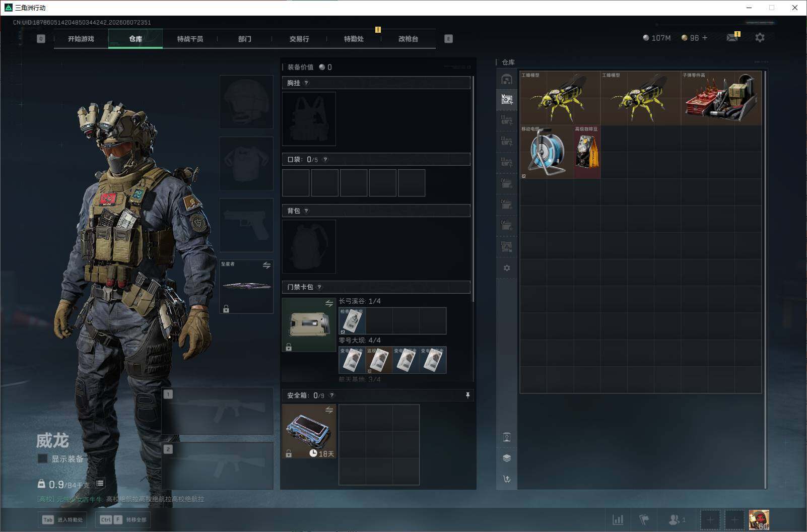Click primary weapon slot number 1
Image resolution: width=807 pixels, height=532 pixels.
218,411
